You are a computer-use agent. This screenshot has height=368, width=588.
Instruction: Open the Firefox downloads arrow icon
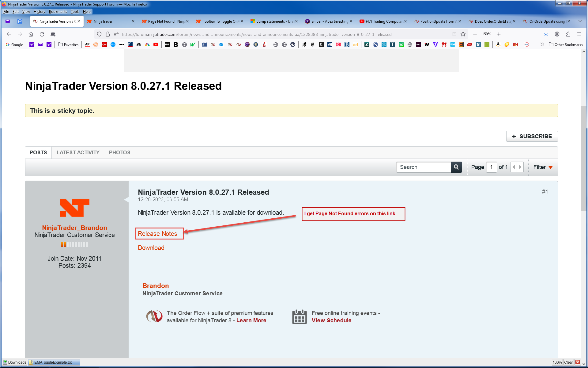546,34
